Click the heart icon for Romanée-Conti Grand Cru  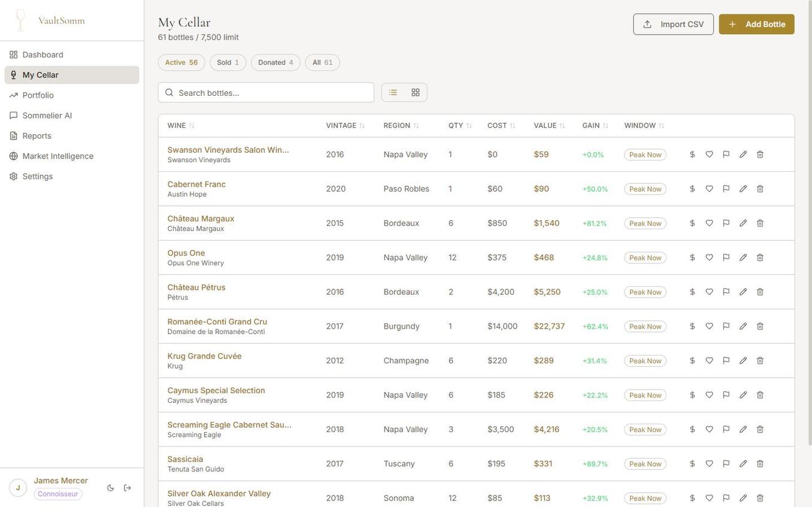(710, 327)
